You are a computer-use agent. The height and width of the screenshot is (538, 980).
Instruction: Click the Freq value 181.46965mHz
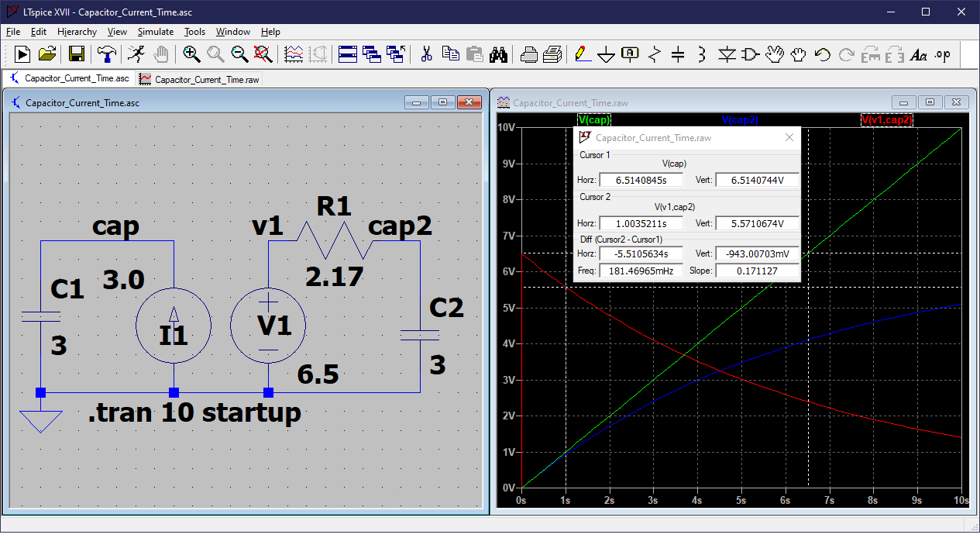pyautogui.click(x=641, y=271)
